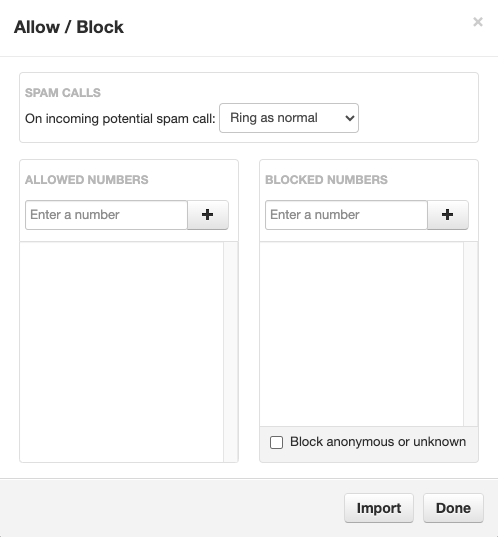Click the Done button
Screen dimensions: 498x537
[453, 508]
